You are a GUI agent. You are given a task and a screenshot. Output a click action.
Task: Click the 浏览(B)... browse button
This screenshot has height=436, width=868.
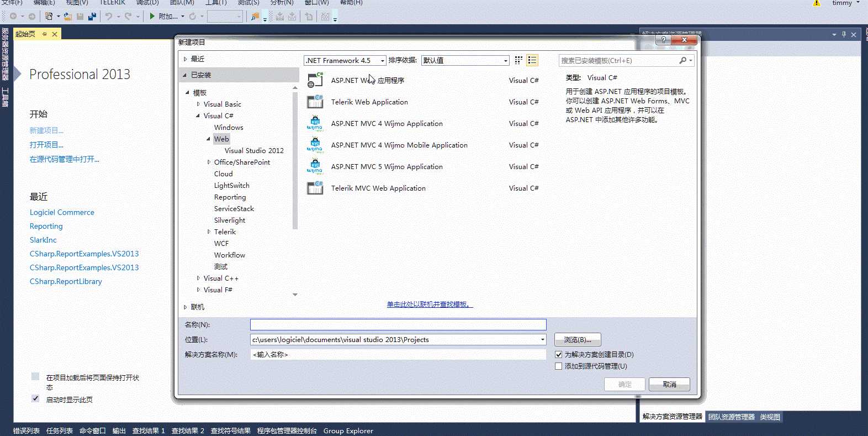[x=578, y=339]
